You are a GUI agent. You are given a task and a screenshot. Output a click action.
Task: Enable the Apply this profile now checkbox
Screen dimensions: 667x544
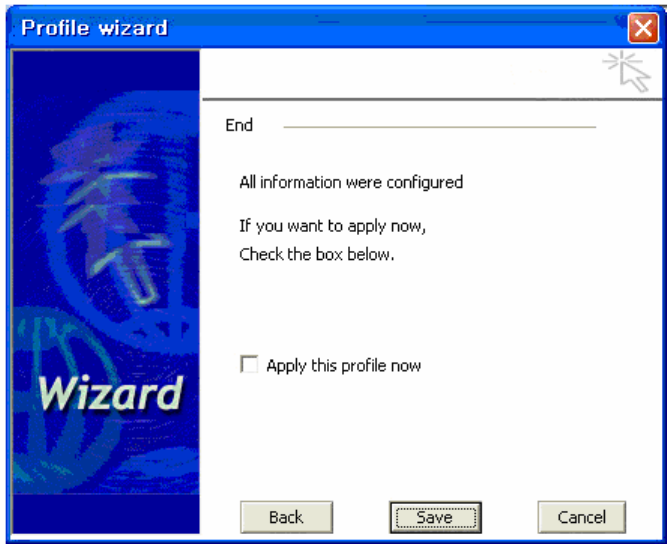click(249, 365)
